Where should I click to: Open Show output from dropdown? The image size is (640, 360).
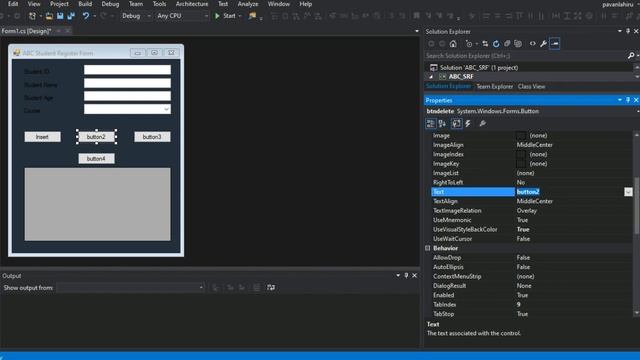point(201,288)
